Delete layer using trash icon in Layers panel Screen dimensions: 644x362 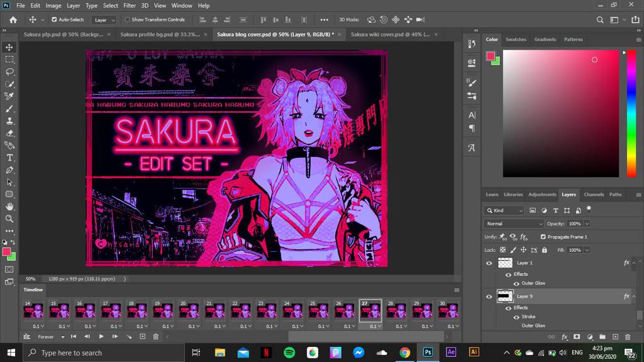pos(628,337)
